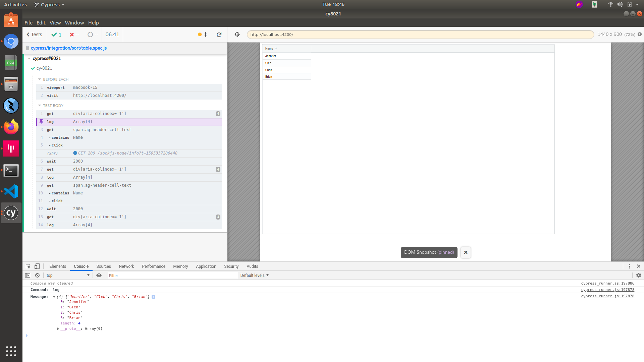The width and height of the screenshot is (644, 362).
Task: Open the viewport size selector crosshair icon
Action: (237, 34)
